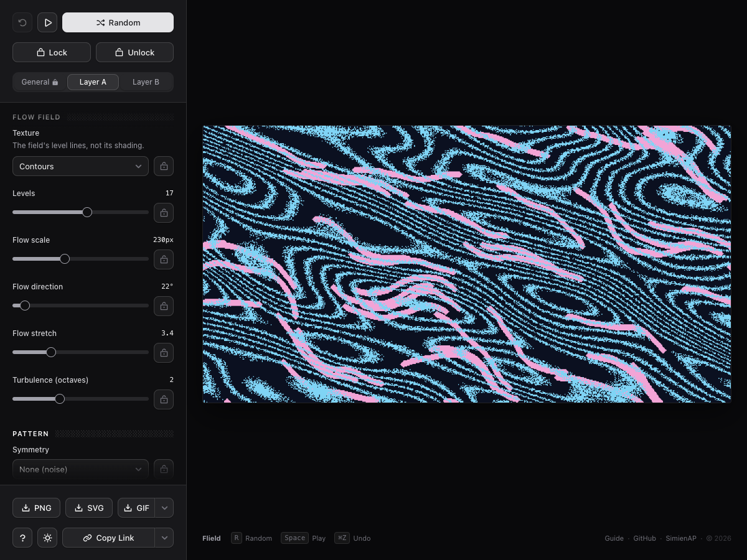Click the Space Play shortcut hint
Viewport: 747px width, 560px height.
[x=303, y=538]
